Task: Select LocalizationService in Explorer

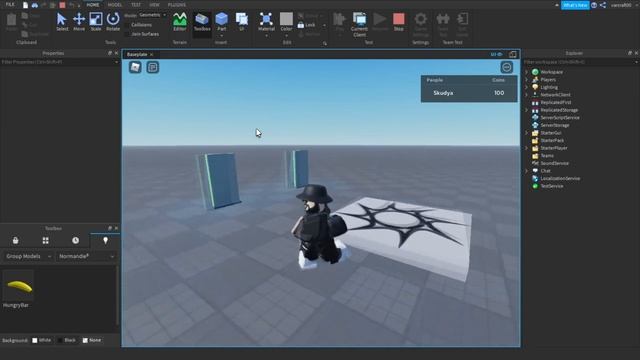Action: pyautogui.click(x=560, y=178)
